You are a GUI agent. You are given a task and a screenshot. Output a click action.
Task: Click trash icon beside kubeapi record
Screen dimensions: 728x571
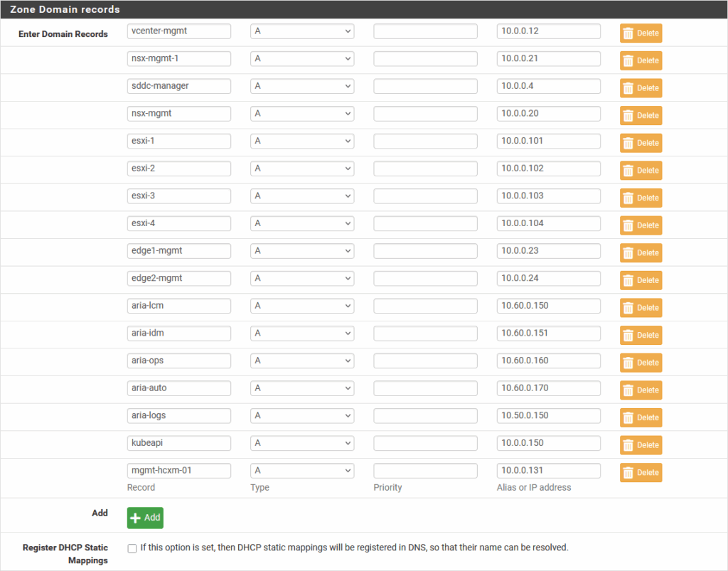coord(628,445)
